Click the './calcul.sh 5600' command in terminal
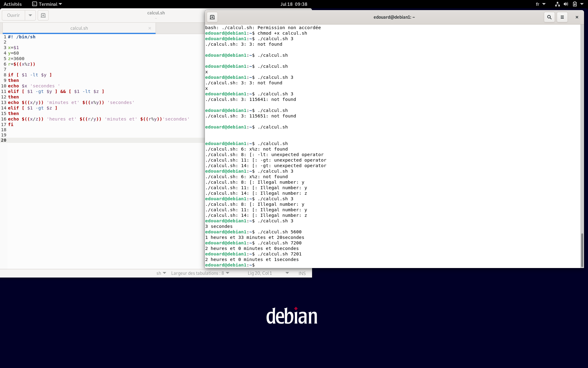Viewport: 588px width, 368px height. coord(280,232)
